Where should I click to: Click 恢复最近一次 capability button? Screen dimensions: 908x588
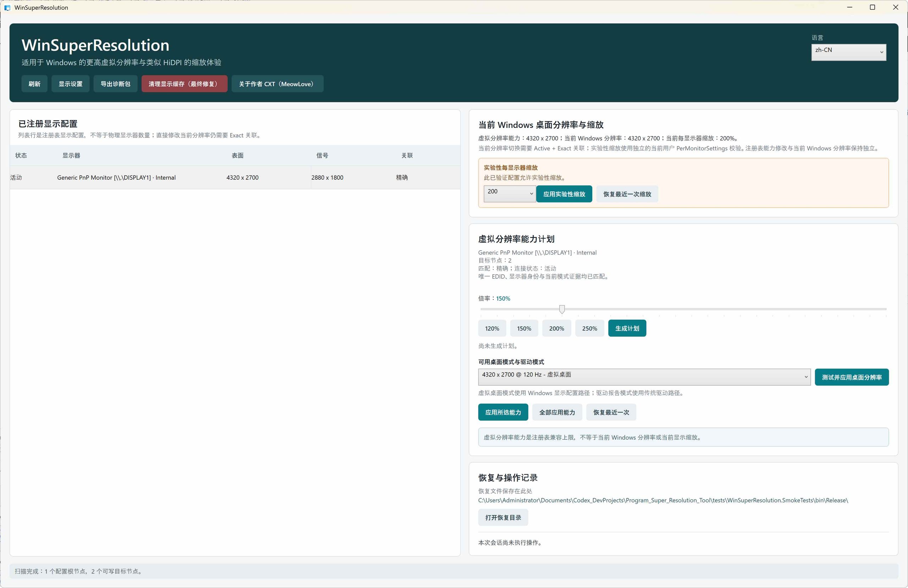pos(611,412)
